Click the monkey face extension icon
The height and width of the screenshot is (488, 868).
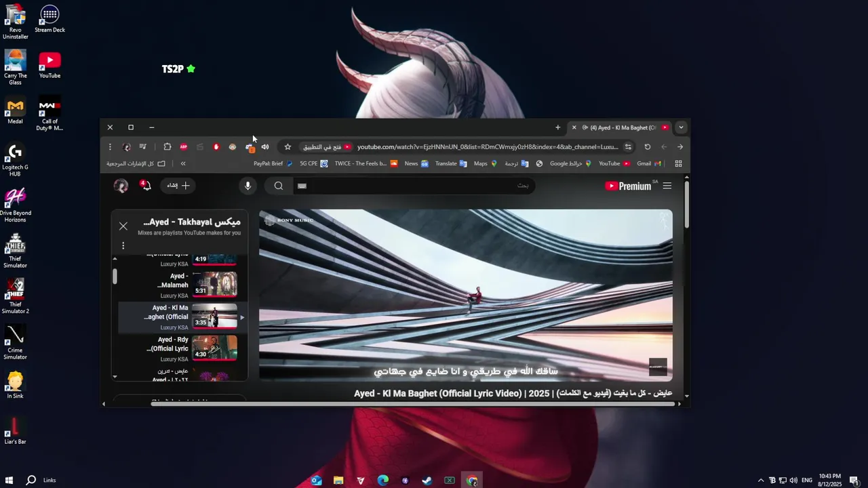click(x=233, y=146)
